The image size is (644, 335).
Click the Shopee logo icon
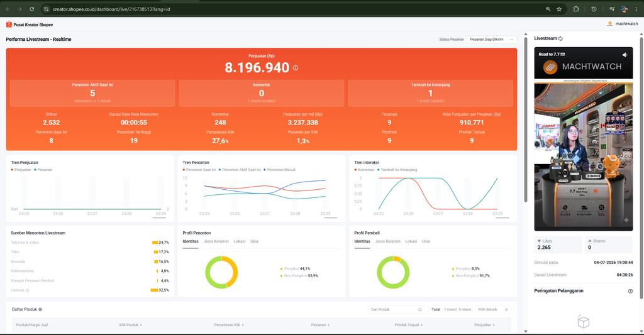point(9,25)
